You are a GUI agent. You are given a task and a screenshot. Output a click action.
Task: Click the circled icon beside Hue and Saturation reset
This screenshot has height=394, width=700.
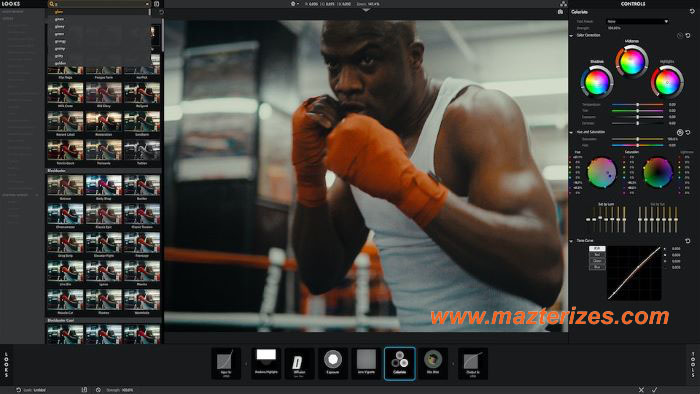(x=679, y=133)
